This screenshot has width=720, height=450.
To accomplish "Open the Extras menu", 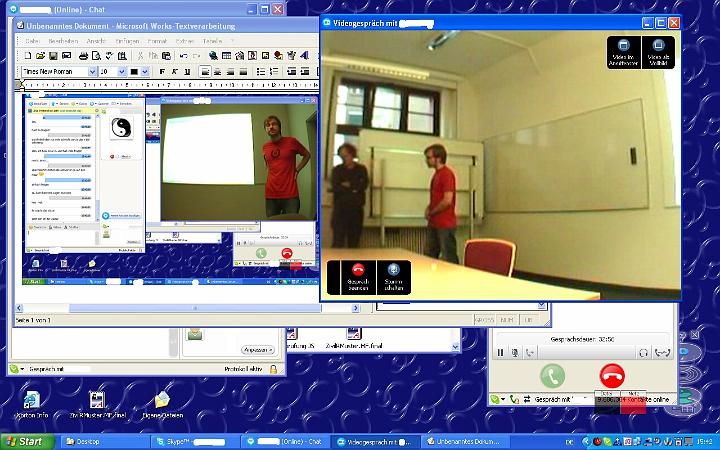I will click(185, 41).
